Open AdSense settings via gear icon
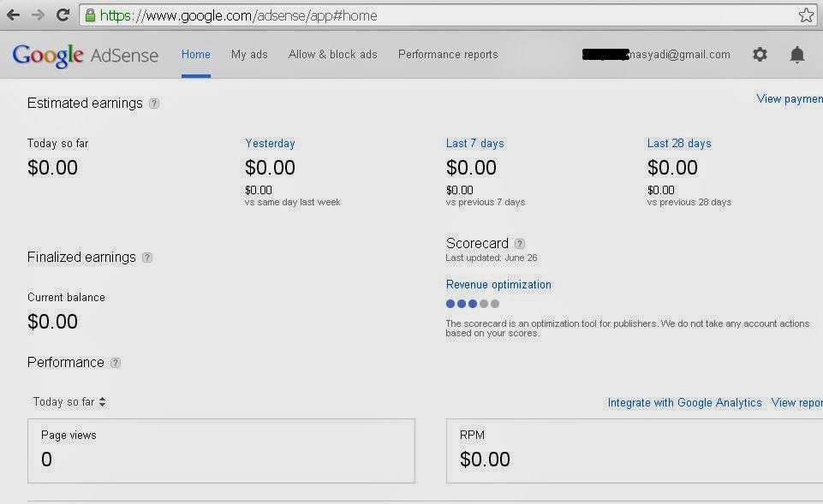Image resolution: width=823 pixels, height=504 pixels. click(x=760, y=54)
